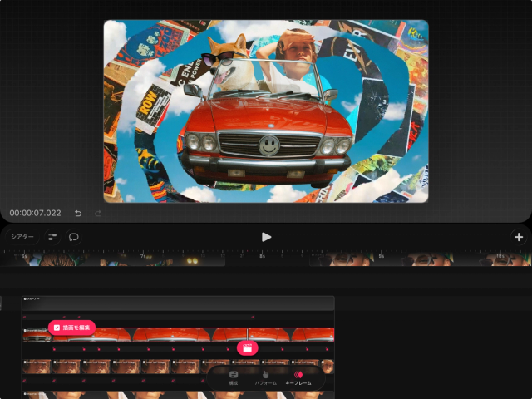Image resolution: width=532 pixels, height=399 pixels.
Task: Select the sunglasses clip in overview
Action: 420,259
